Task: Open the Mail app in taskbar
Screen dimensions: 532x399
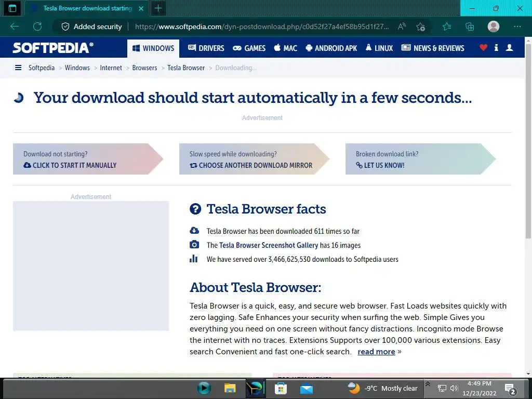Action: tap(307, 388)
